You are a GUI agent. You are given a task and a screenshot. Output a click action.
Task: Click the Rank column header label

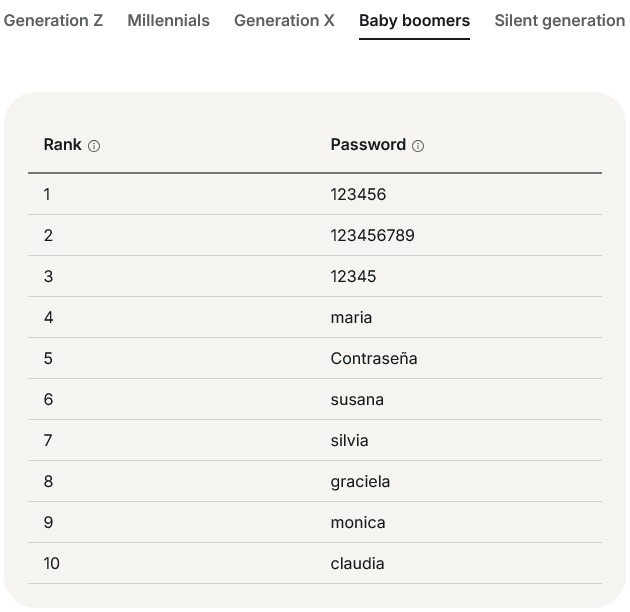click(x=62, y=145)
